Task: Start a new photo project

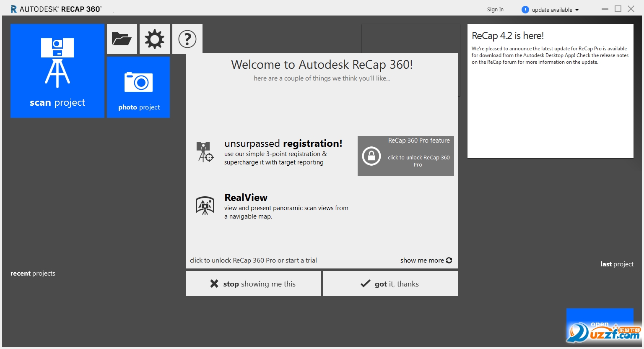Action: pos(138,87)
